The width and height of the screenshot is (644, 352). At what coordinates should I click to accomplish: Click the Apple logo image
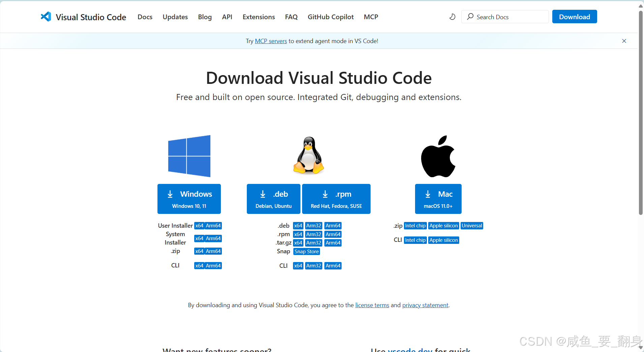point(438,156)
